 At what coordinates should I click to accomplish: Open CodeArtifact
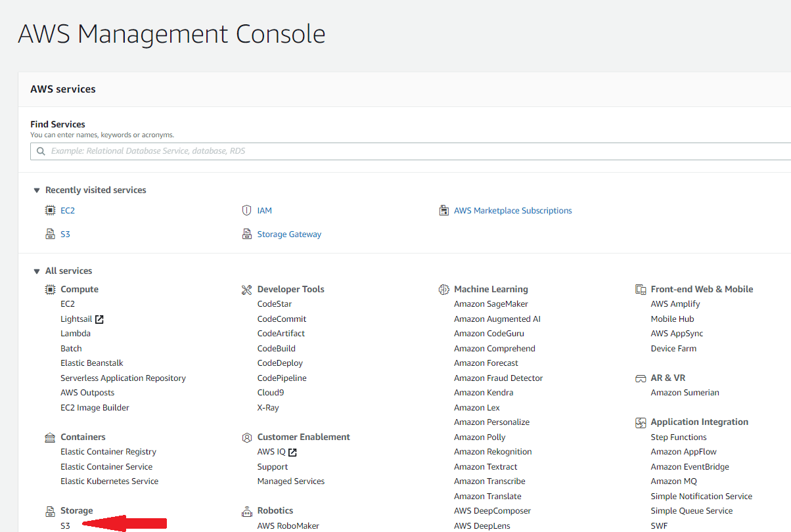click(x=281, y=334)
